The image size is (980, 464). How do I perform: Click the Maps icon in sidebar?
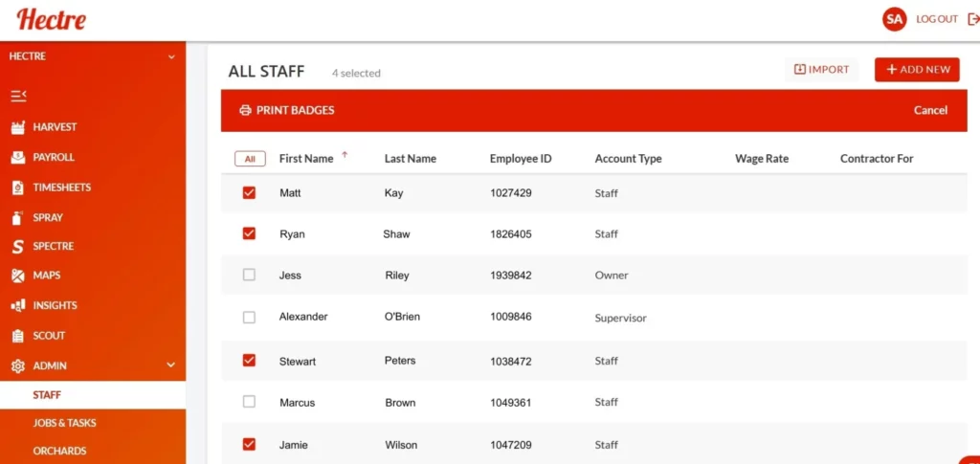pos(17,276)
